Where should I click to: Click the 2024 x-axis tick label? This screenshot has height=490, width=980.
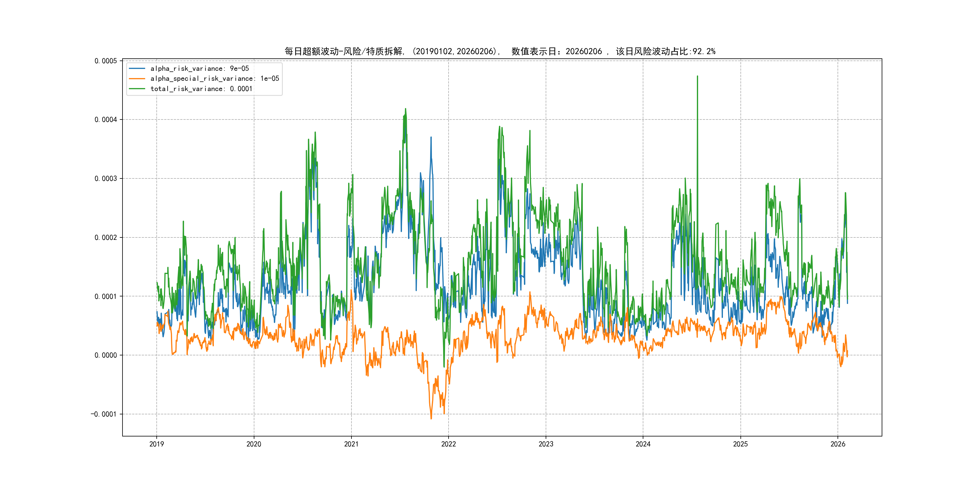click(x=643, y=444)
